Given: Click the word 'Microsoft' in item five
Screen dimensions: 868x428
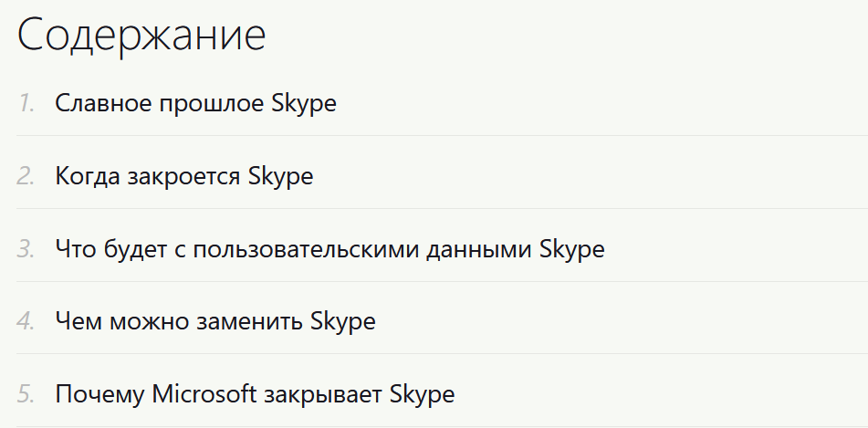Looking at the screenshot, I should coord(204,393).
